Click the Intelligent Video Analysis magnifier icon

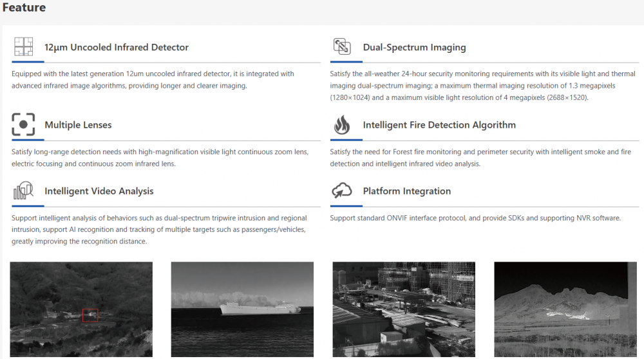click(23, 191)
